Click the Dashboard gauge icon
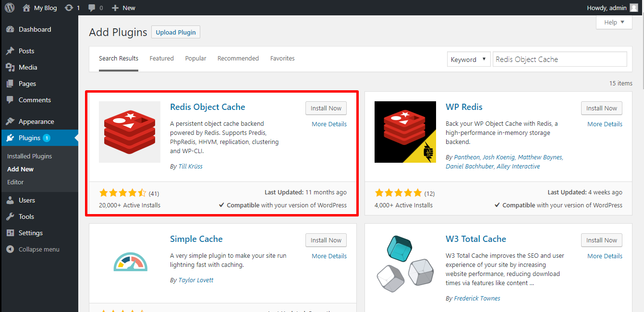The height and width of the screenshot is (312, 644). coord(10,29)
